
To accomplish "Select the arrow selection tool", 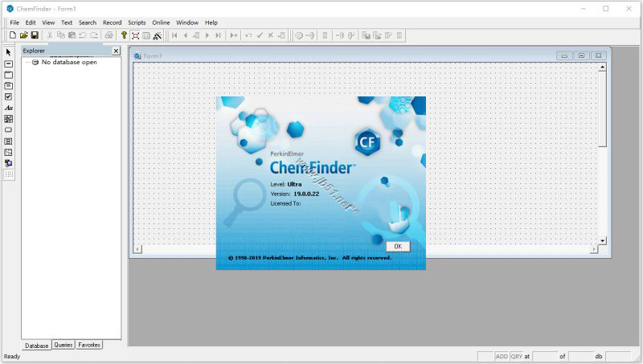I will [x=9, y=52].
